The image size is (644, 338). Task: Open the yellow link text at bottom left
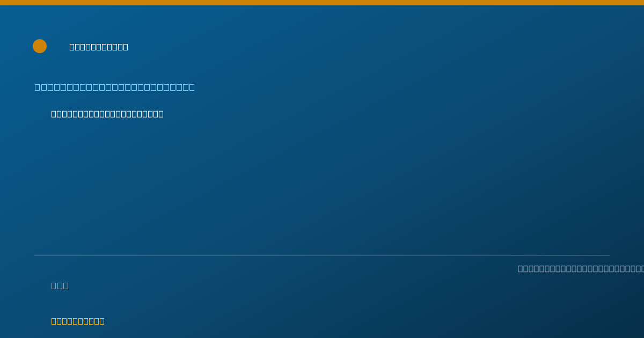point(78,321)
